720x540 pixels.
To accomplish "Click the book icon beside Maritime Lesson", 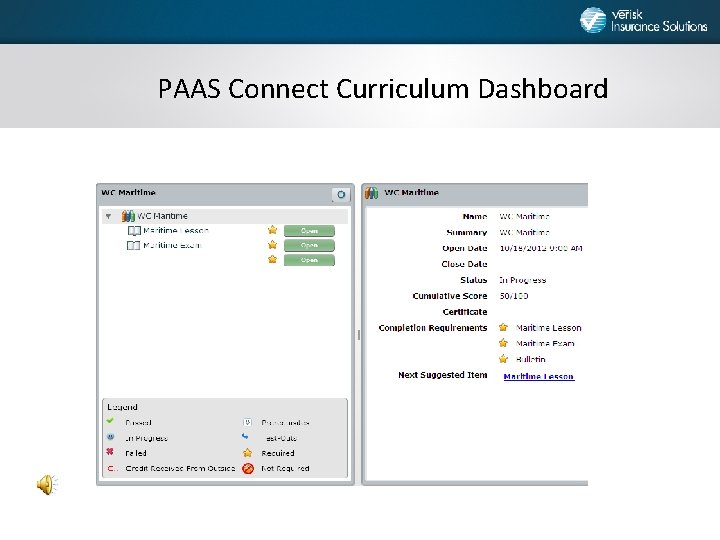I will pyautogui.click(x=134, y=231).
